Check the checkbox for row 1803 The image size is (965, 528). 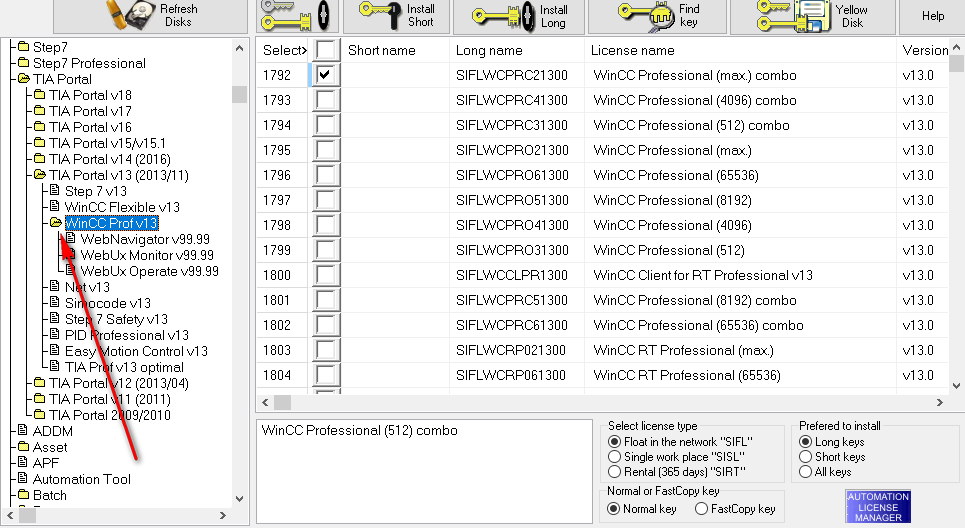tap(326, 350)
